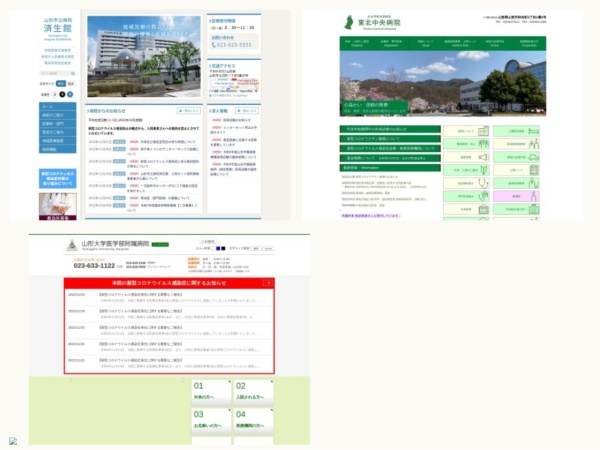This screenshot has width=600, height=450.
Task: Open the About tab in the Tohoku green navigation bar
Action: (426, 43)
